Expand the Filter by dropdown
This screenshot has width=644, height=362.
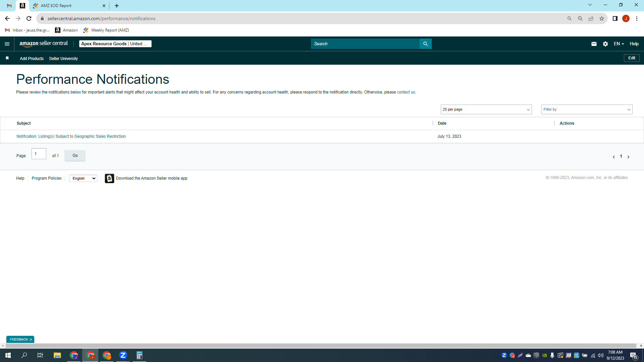coord(587,110)
